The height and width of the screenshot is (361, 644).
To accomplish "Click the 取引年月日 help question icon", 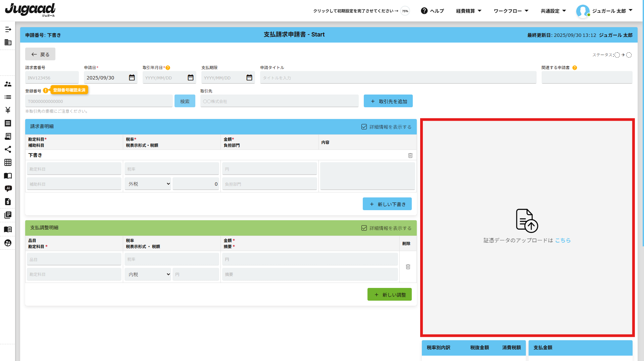I will 168,68.
